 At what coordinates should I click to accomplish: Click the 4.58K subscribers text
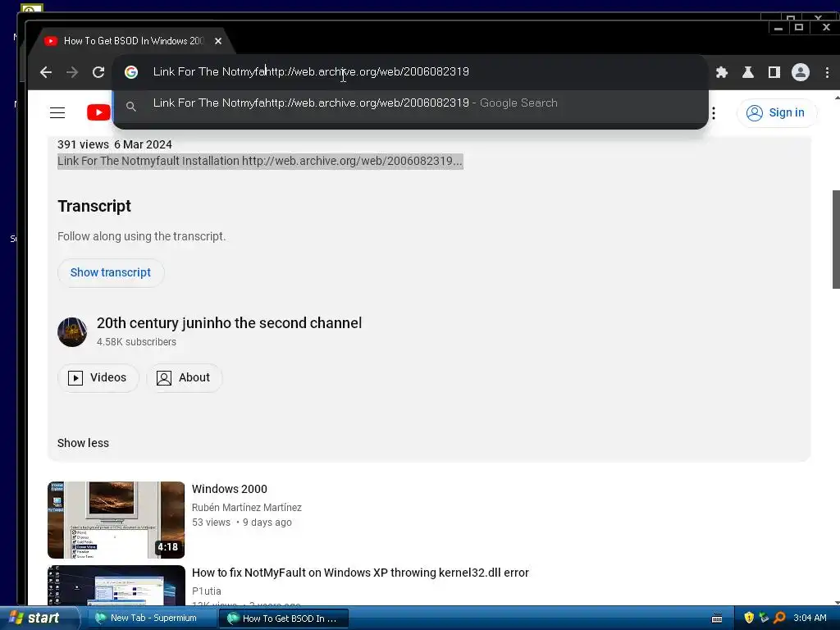click(136, 342)
